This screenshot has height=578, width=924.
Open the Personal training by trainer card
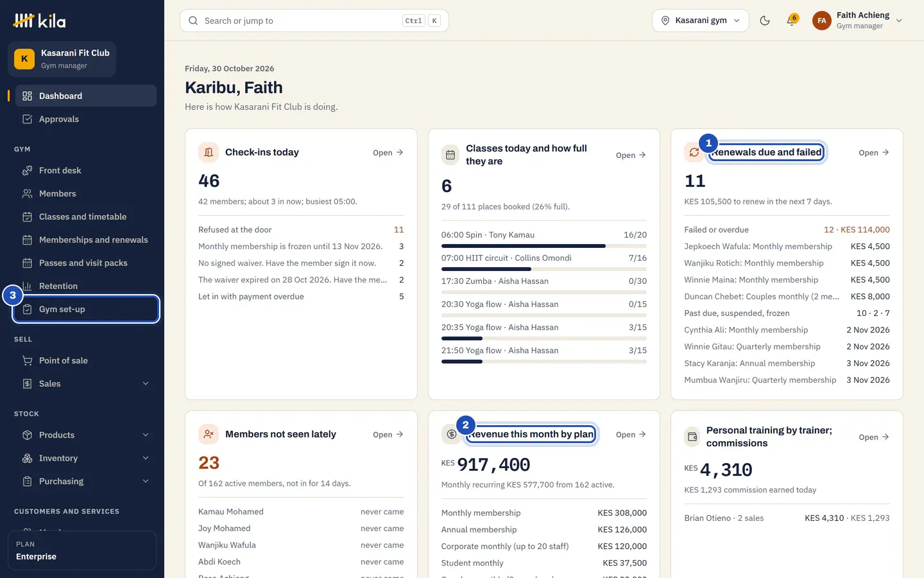click(x=874, y=437)
